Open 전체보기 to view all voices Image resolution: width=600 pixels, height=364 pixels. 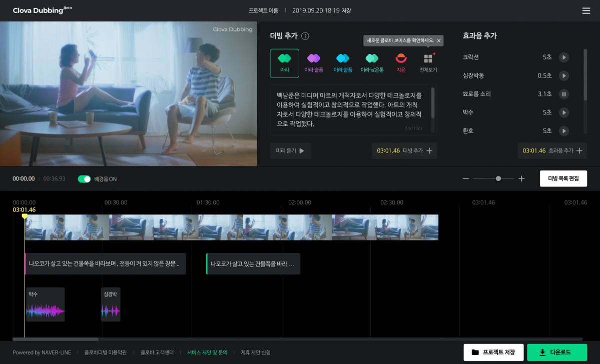(428, 63)
